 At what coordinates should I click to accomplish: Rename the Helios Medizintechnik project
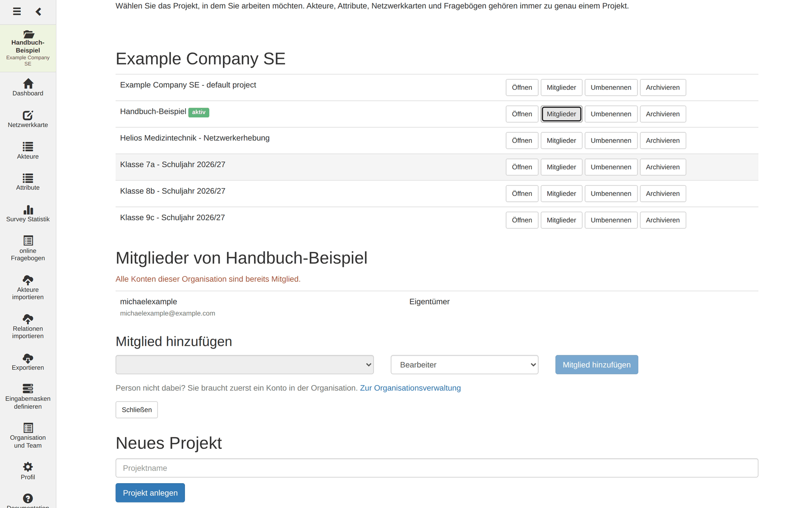611,140
